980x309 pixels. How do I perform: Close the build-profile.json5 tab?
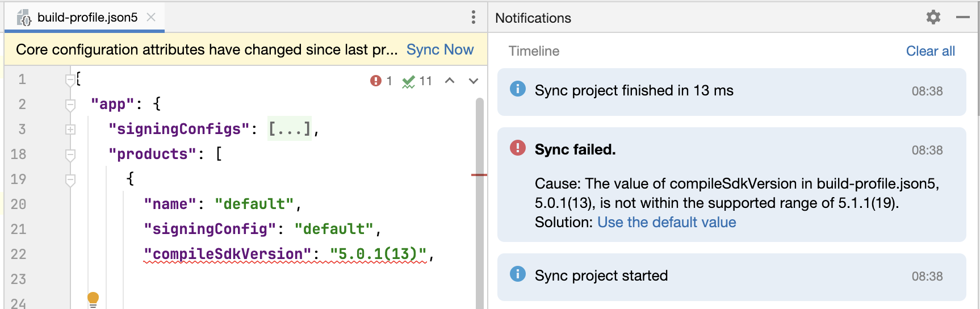click(x=151, y=17)
